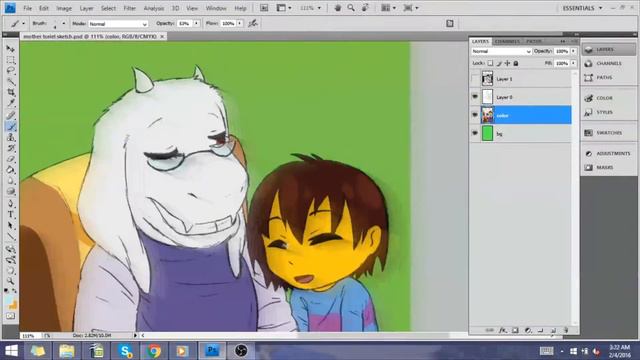Launch Bridge from application bar
The width and height of the screenshot is (640, 360).
click(x=264, y=8)
